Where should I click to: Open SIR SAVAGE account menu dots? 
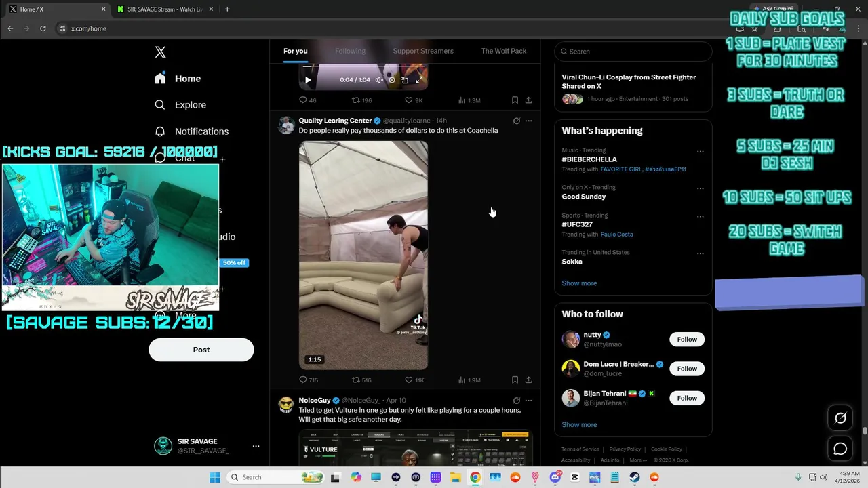click(256, 446)
